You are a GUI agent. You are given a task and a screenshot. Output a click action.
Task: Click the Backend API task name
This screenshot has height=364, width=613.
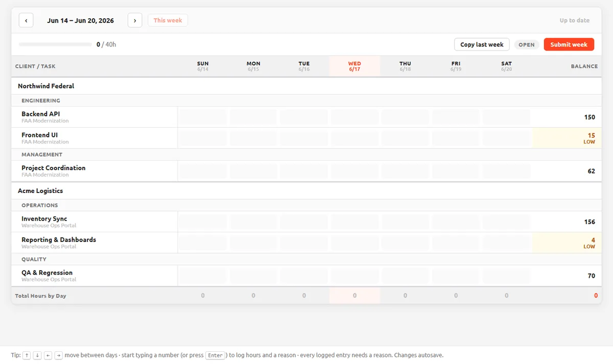tap(41, 114)
